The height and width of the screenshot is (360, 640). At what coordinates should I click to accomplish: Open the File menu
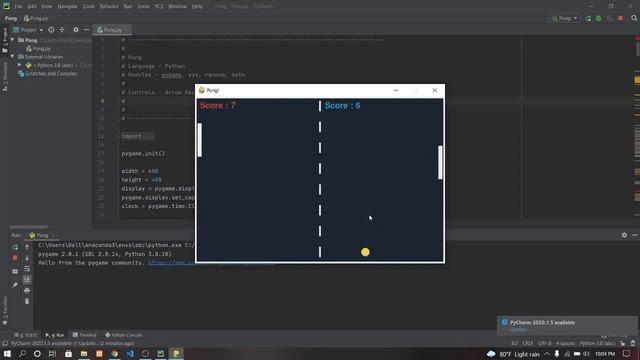pos(18,7)
